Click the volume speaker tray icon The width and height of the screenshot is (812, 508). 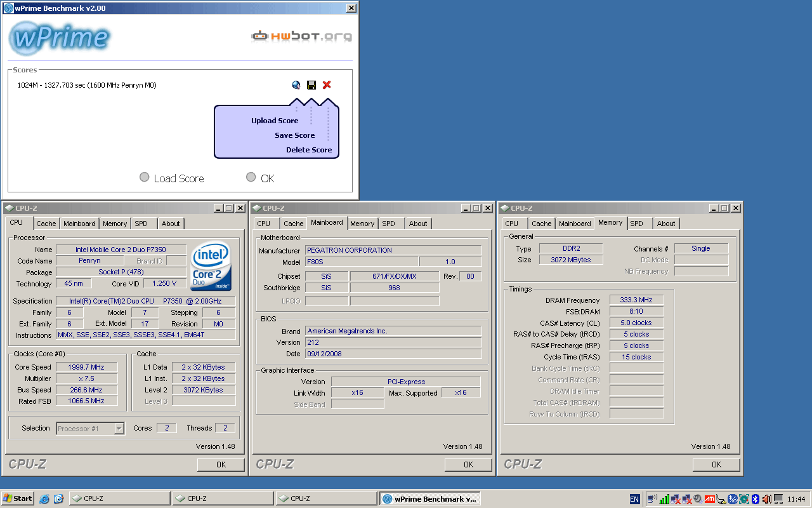tap(766, 498)
